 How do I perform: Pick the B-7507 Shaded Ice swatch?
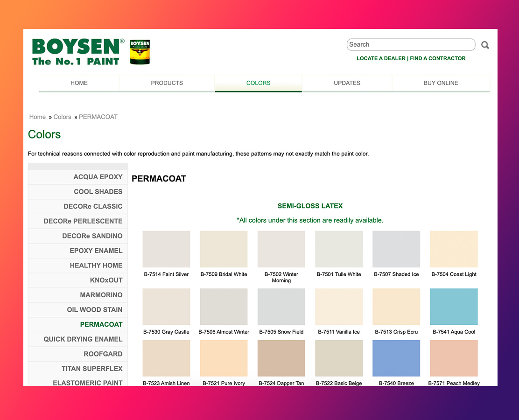point(396,249)
